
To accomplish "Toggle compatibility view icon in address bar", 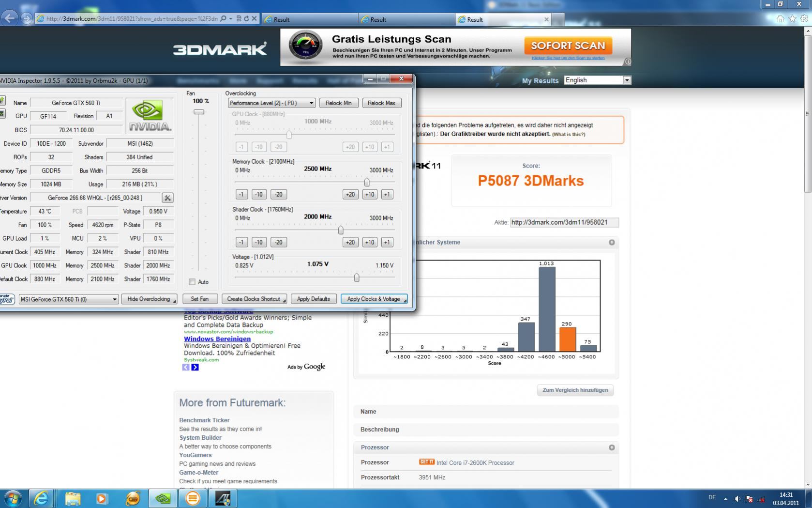I will click(239, 18).
